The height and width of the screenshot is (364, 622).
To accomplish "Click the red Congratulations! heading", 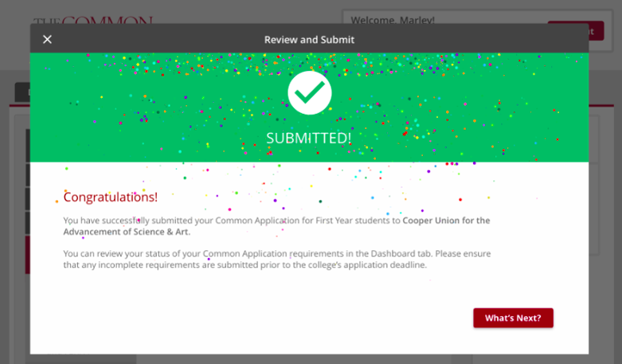I will click(111, 197).
